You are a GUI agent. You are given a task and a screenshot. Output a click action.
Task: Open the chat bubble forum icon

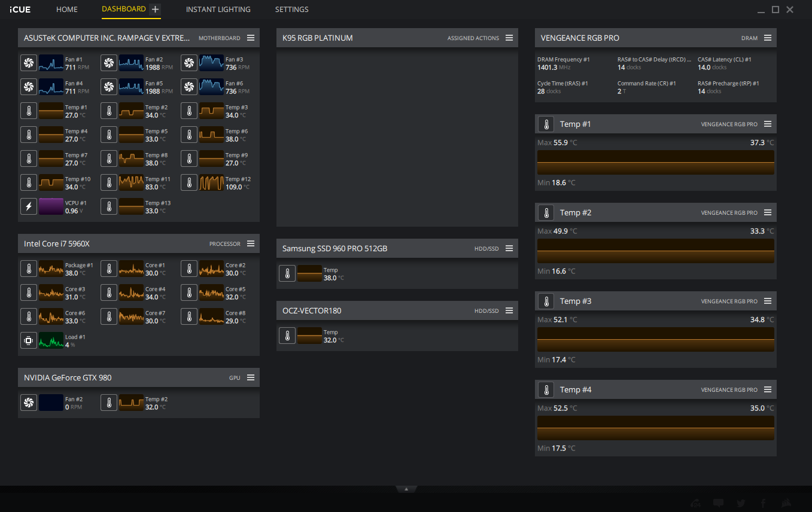(x=719, y=503)
